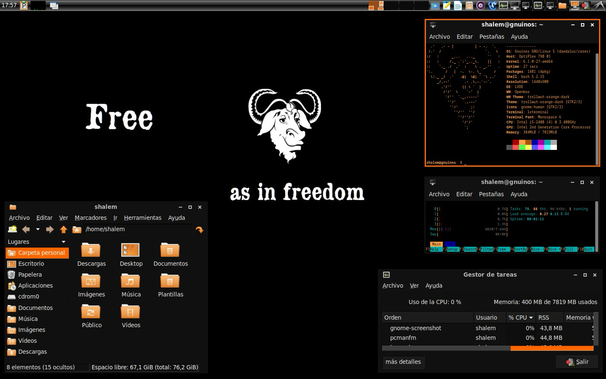Open Ver menu in file manager
This screenshot has height=379, width=606.
tap(63, 218)
